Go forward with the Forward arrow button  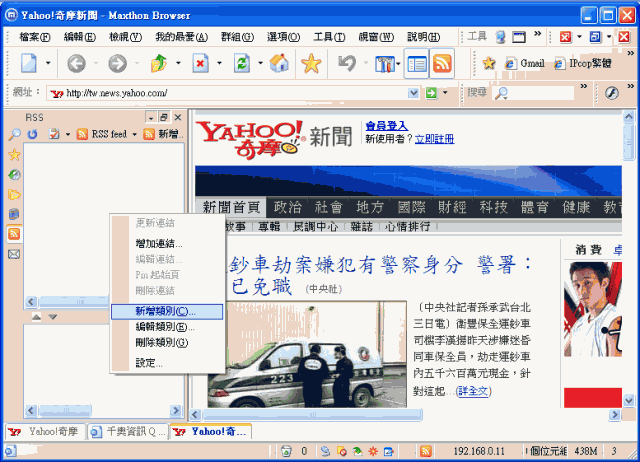pyautogui.click(x=118, y=64)
